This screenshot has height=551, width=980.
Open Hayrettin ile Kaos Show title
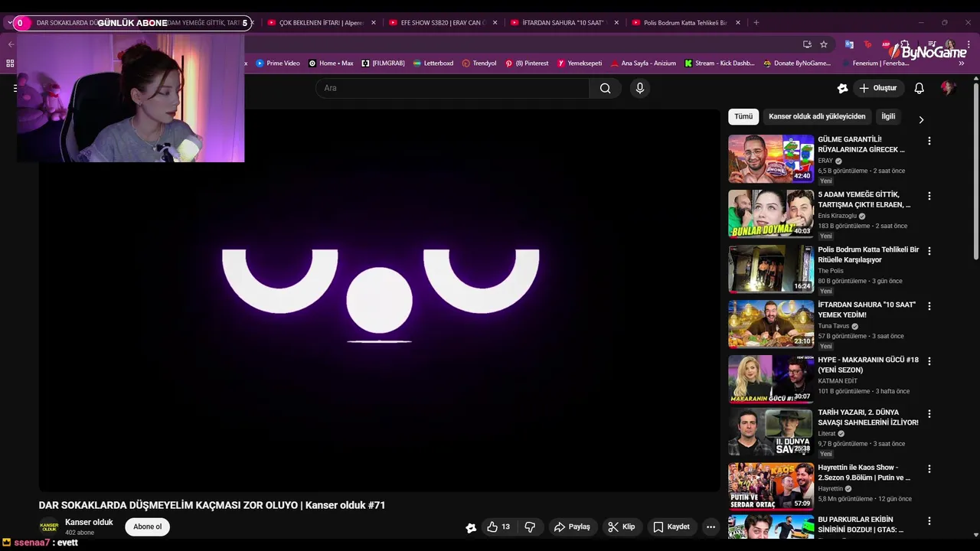click(865, 472)
